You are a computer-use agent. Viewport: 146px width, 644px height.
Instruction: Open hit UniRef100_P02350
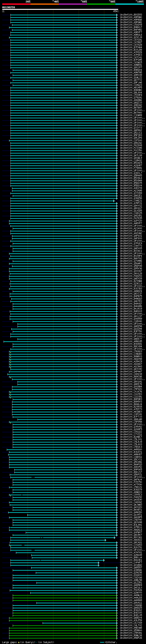[131, 151]
